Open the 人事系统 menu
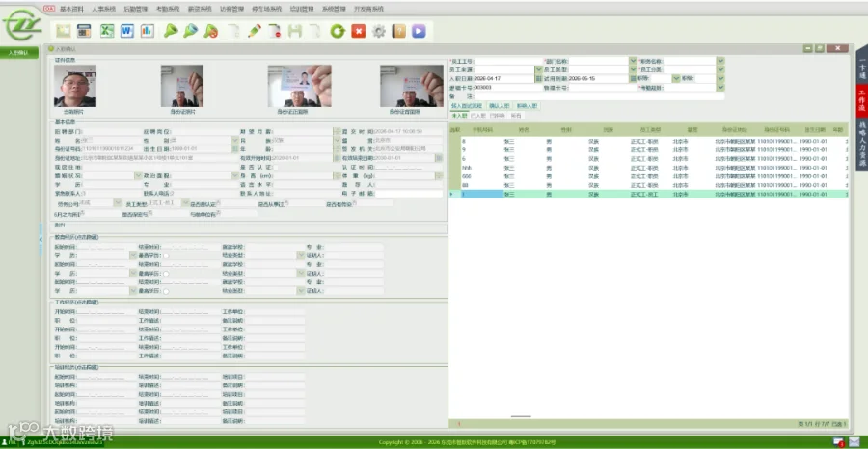The image size is (868, 449). point(103,9)
